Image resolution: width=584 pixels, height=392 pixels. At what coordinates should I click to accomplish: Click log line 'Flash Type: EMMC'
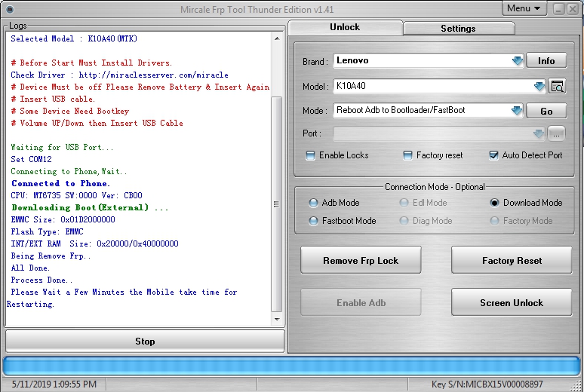click(x=47, y=232)
